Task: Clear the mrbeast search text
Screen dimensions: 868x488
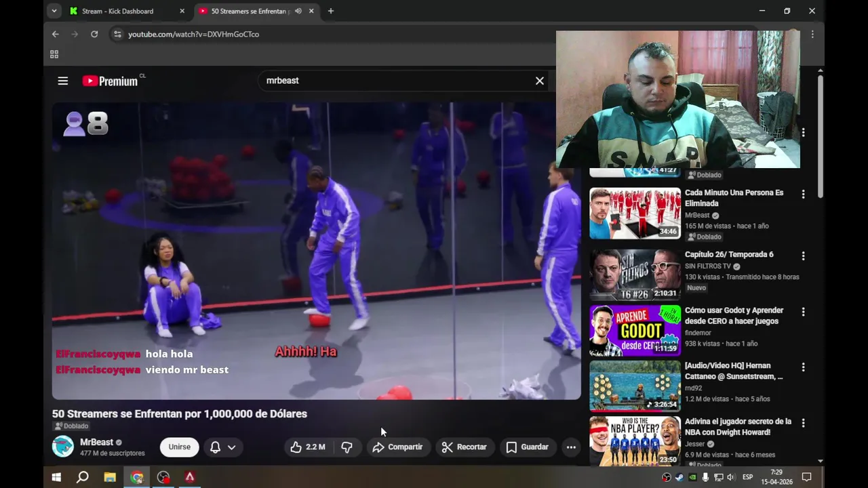Action: click(x=539, y=81)
